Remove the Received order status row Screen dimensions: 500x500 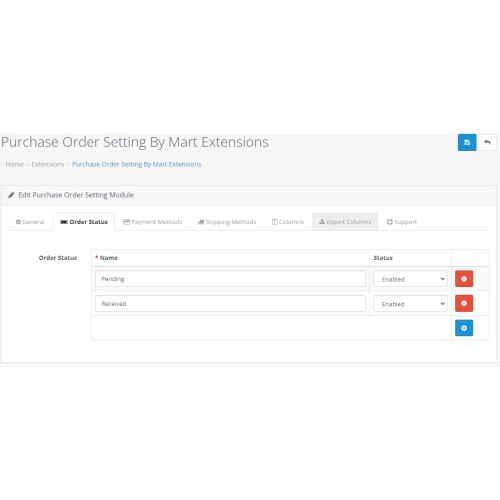point(464,303)
